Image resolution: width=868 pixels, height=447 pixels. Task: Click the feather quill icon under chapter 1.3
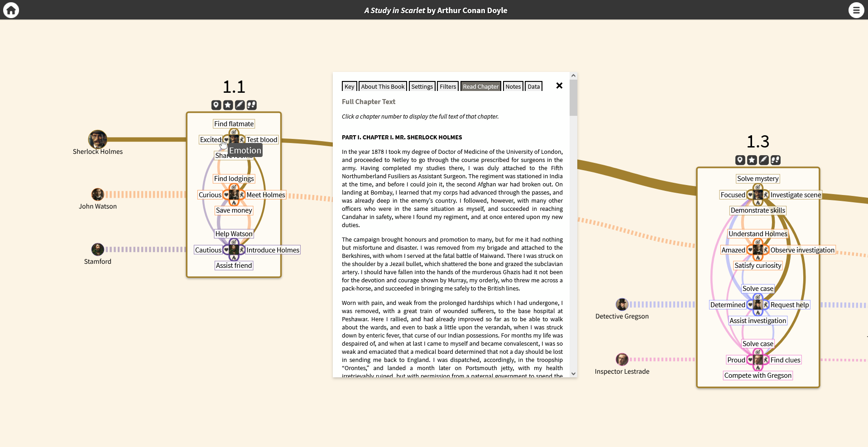click(764, 160)
